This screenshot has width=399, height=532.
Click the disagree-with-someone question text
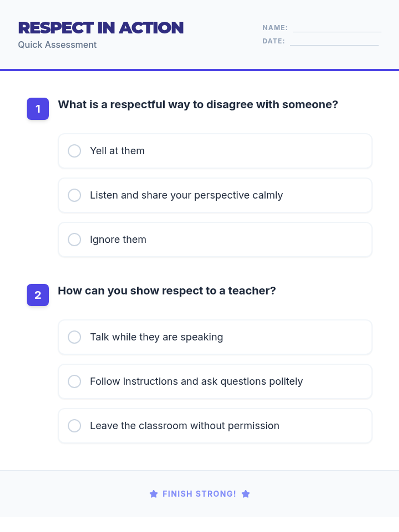pyautogui.click(x=198, y=104)
